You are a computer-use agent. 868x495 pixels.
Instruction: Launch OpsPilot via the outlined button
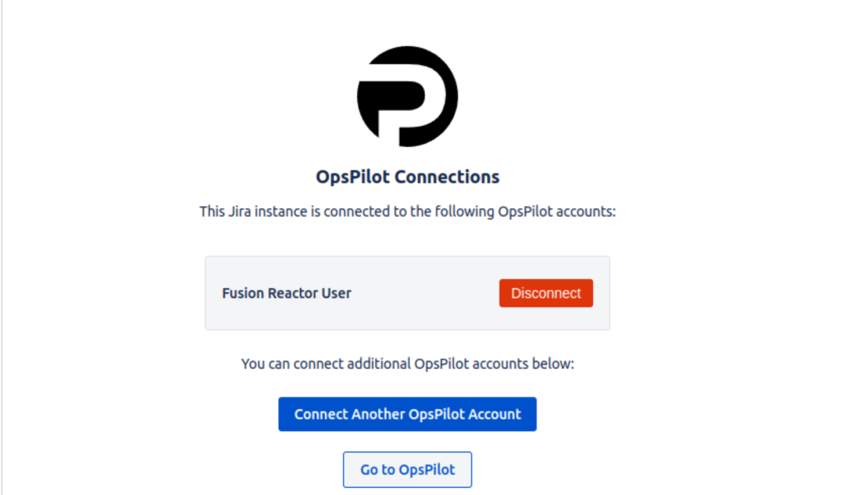tap(407, 469)
